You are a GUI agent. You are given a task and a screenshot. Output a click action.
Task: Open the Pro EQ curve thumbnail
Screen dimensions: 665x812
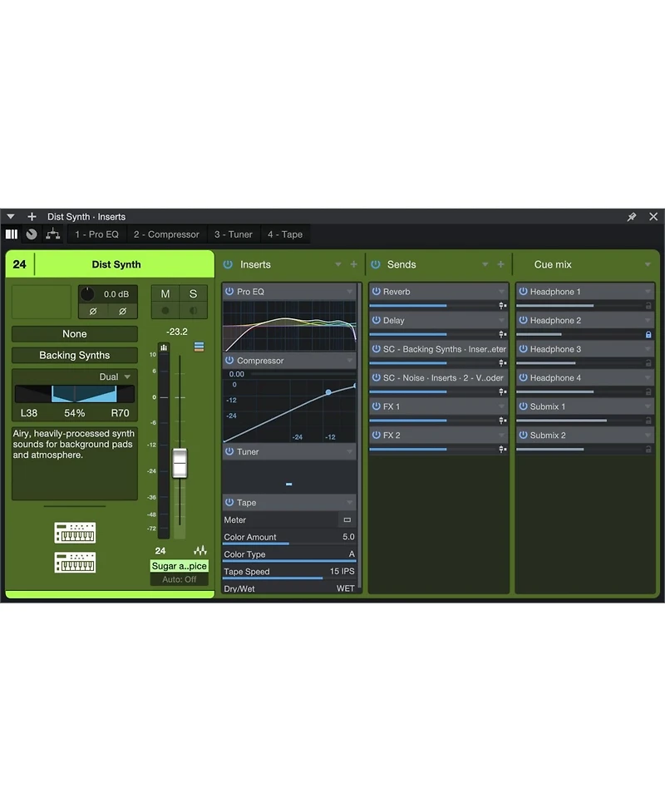tap(289, 327)
